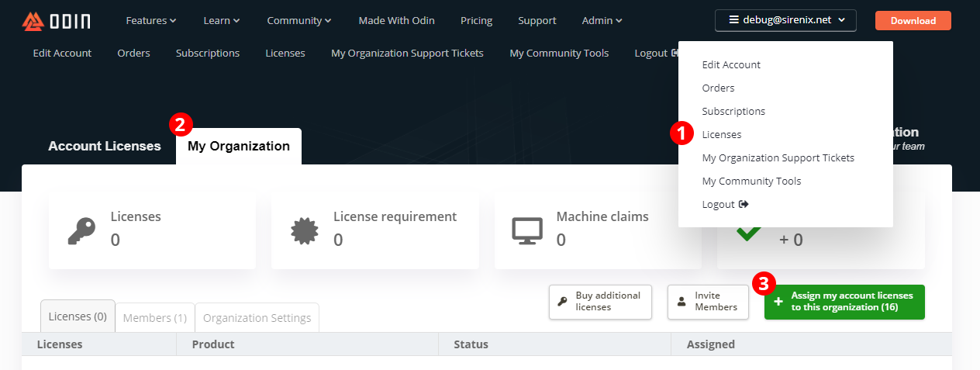Select Licenses in the dropdown menu
Screen dimensions: 980x370
722,134
